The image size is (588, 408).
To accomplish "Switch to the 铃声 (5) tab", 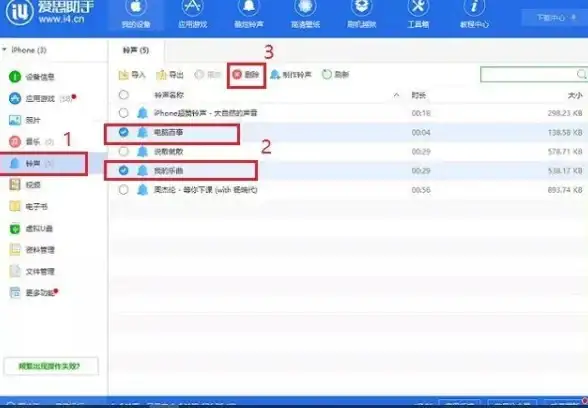I will coord(136,50).
